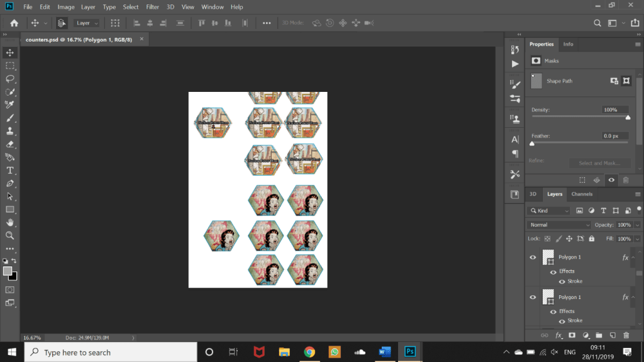The image size is (644, 362).
Task: Switch to the Channels tab
Action: (582, 194)
